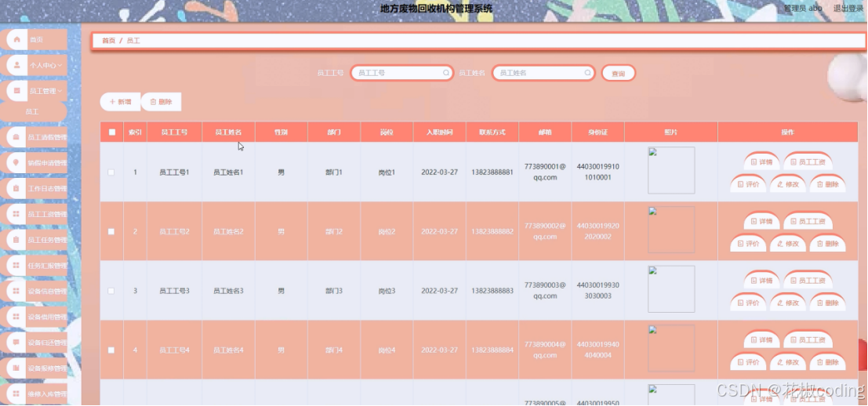Screen dimensions: 868x406
Task: Click 评价 for employee 员工姓名2
Action: 749,244
